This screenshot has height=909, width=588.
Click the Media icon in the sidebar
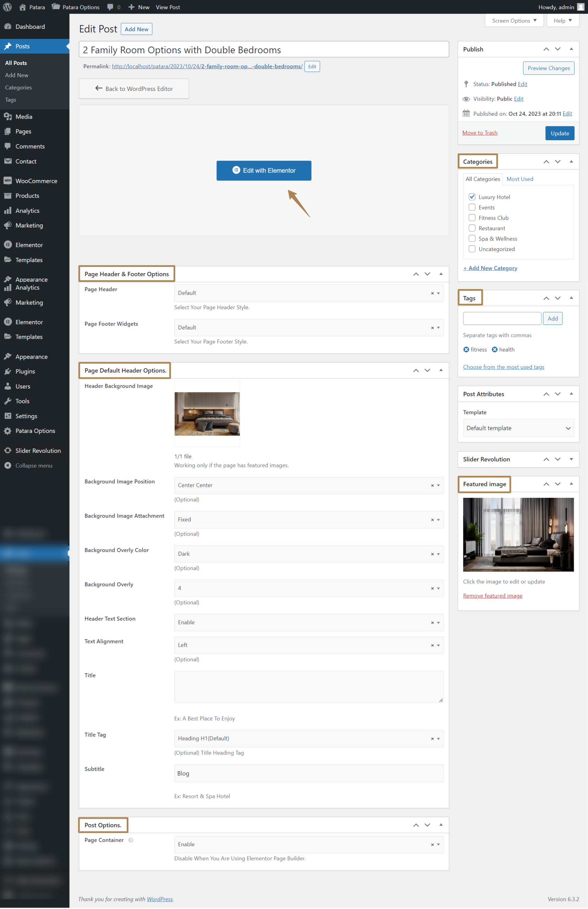click(x=8, y=116)
